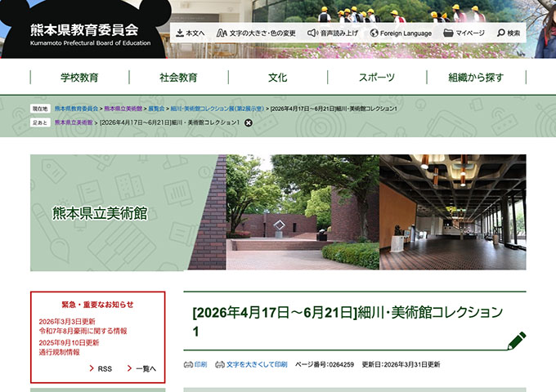Go to 熊本県立美術館 in the 現在地 breadcrumb
This screenshot has width=556, height=392.
(123, 109)
